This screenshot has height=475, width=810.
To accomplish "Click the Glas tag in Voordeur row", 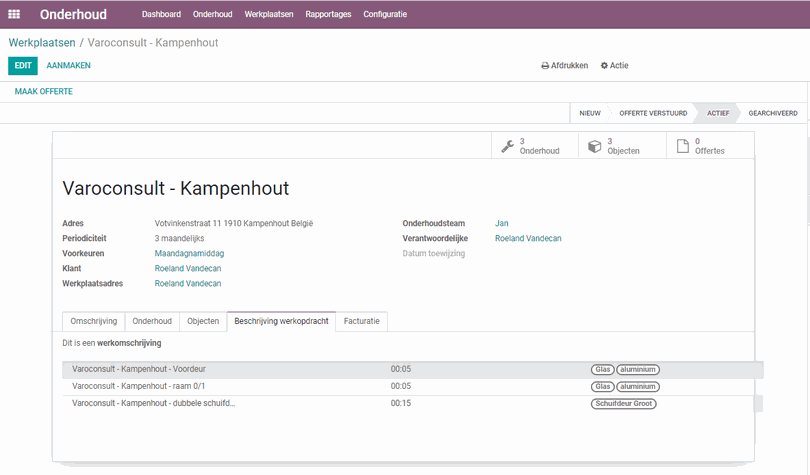I will (x=602, y=370).
